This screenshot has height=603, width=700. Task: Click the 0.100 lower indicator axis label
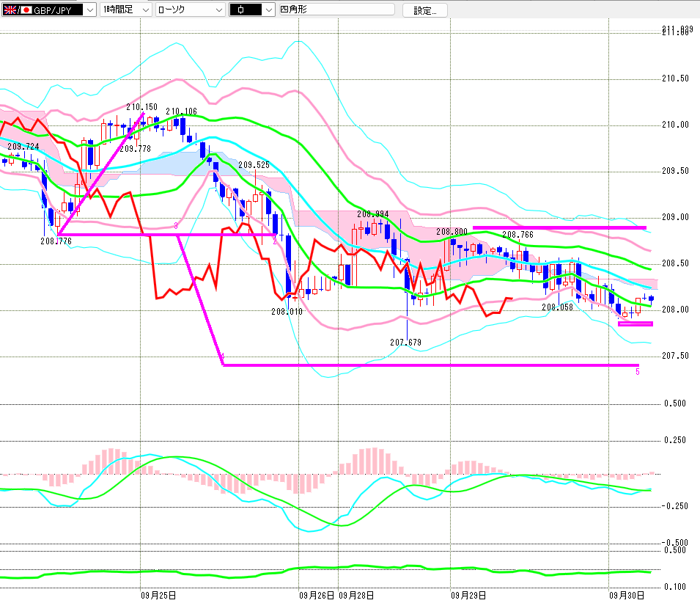(675, 587)
